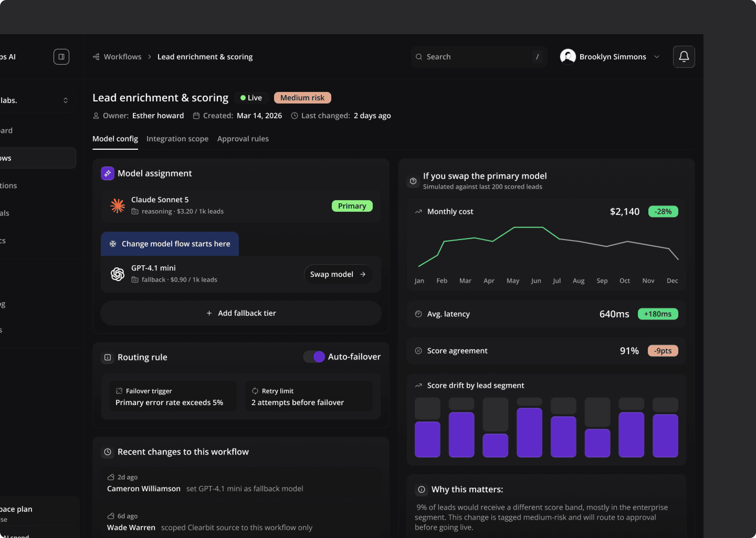The width and height of the screenshot is (756, 538).
Task: Click the Swap model button
Action: [338, 274]
